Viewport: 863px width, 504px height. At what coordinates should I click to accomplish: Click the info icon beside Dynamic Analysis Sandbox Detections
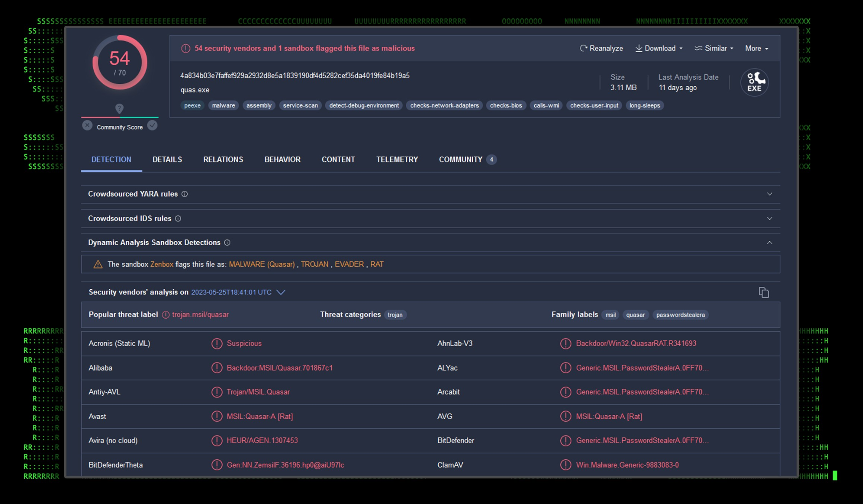coord(227,243)
